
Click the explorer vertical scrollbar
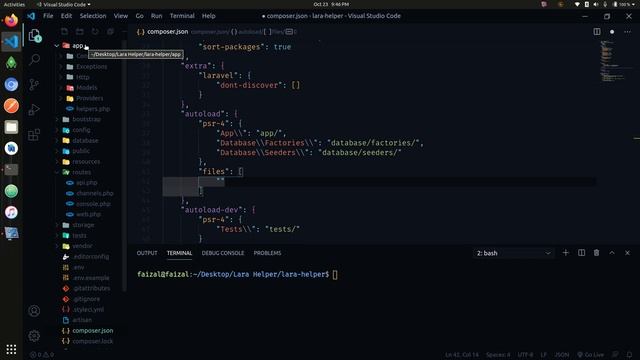click(x=124, y=165)
